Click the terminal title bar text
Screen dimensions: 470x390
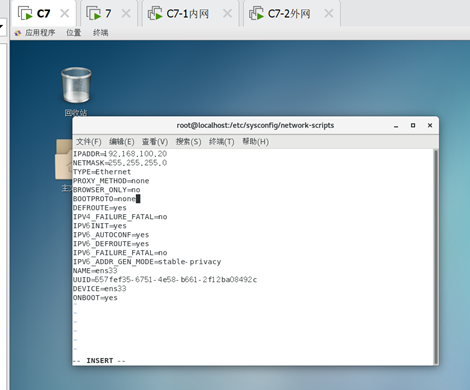click(x=255, y=125)
